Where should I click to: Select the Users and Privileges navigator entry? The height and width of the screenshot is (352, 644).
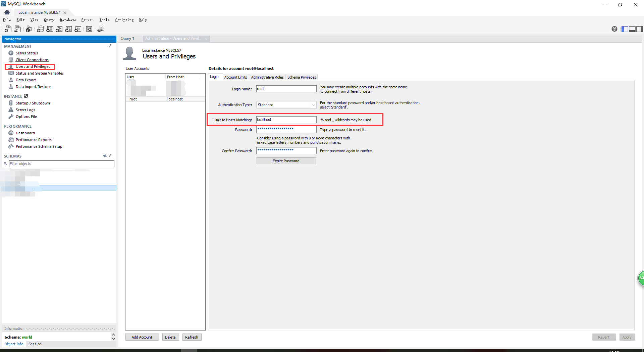coord(32,66)
